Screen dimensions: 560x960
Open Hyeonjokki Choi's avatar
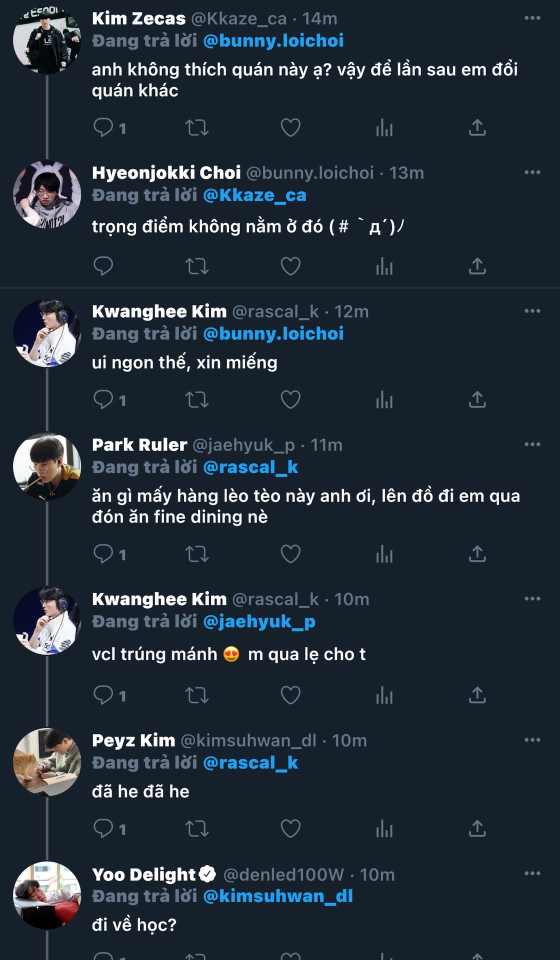click(x=47, y=194)
